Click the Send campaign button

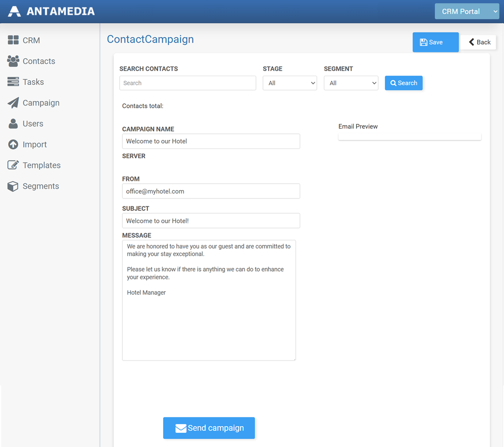click(x=209, y=428)
